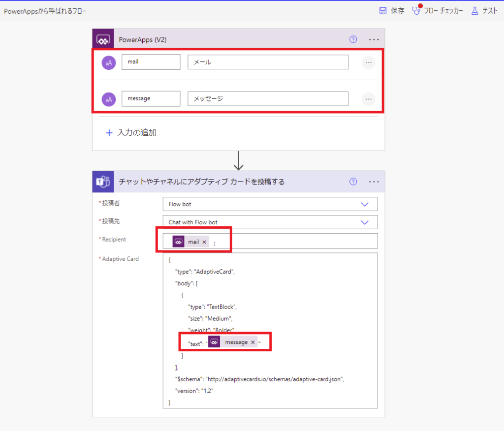Click the Teams action icon
The height and width of the screenshot is (431, 504).
tap(103, 182)
